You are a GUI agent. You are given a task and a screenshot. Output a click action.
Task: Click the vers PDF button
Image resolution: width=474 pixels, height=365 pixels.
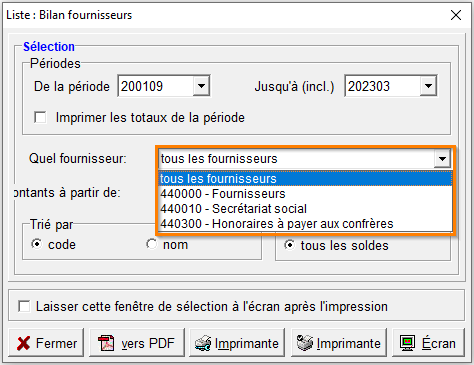[137, 343]
